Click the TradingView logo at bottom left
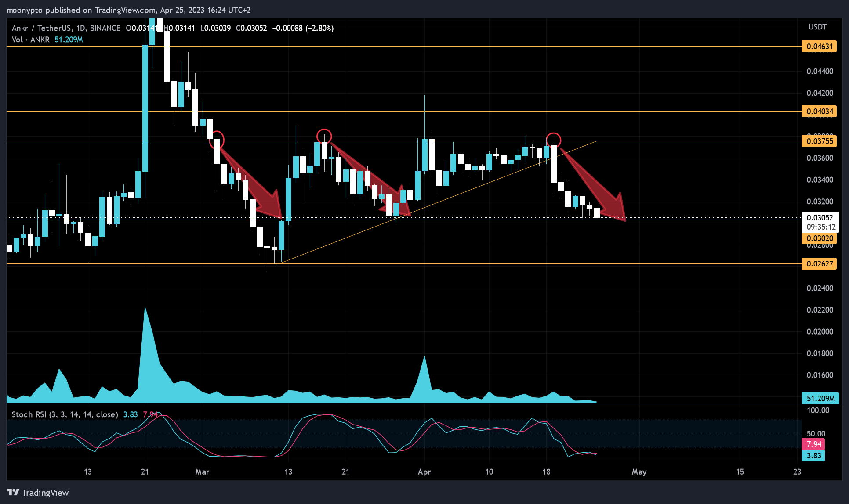This screenshot has width=849, height=504. tap(38, 493)
